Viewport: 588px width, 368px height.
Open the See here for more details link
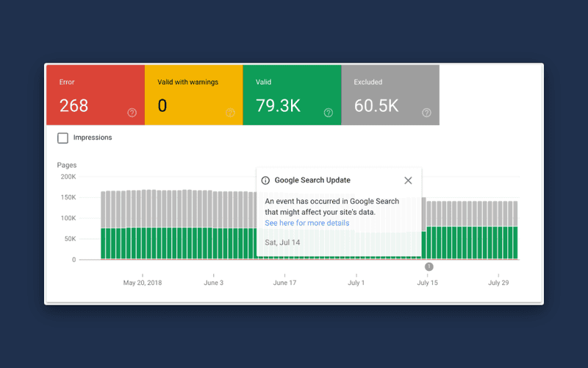(307, 223)
